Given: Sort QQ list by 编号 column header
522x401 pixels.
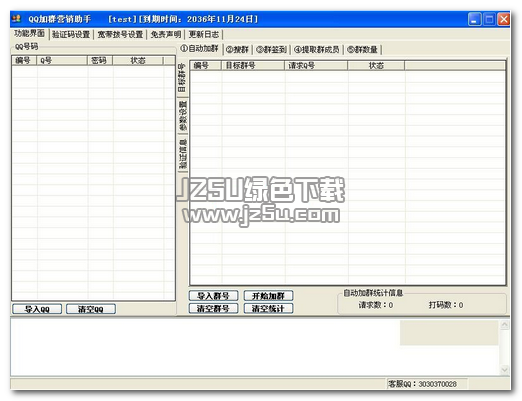Looking at the screenshot, I should coord(24,60).
